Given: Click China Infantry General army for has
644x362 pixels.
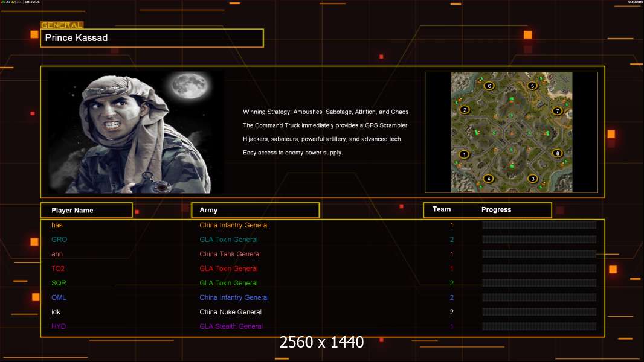Looking at the screenshot, I should point(234,225).
